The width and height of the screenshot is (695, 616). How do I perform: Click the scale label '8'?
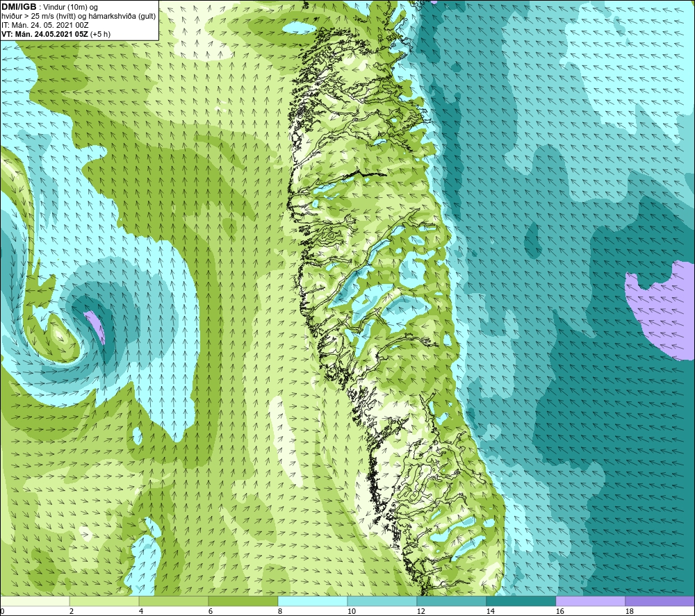(x=280, y=611)
